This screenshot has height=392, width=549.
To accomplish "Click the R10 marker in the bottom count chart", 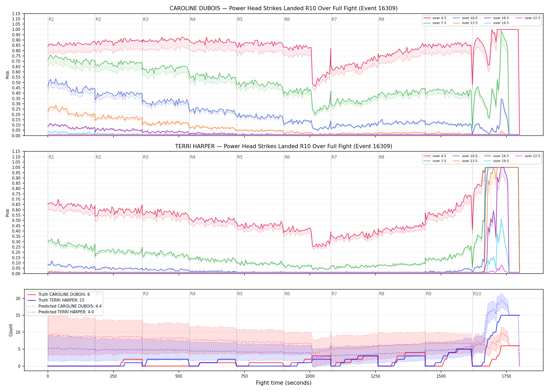I will tap(477, 294).
